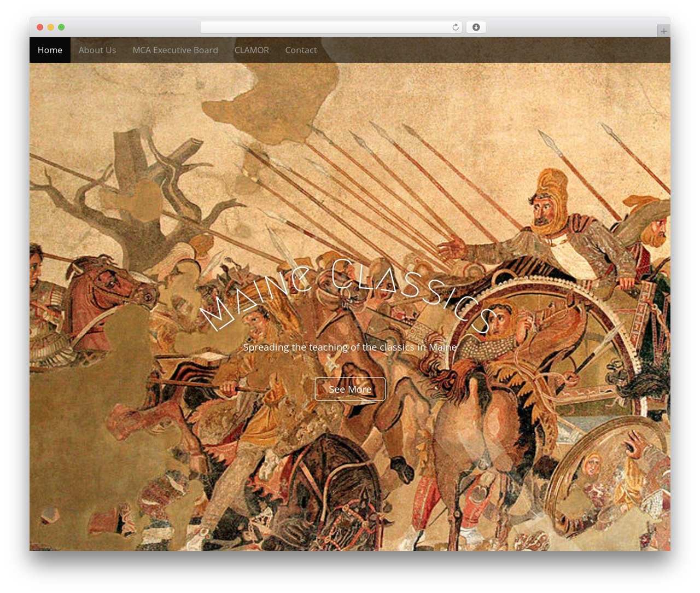700x593 pixels.
Task: Click the See More button
Action: click(x=350, y=389)
